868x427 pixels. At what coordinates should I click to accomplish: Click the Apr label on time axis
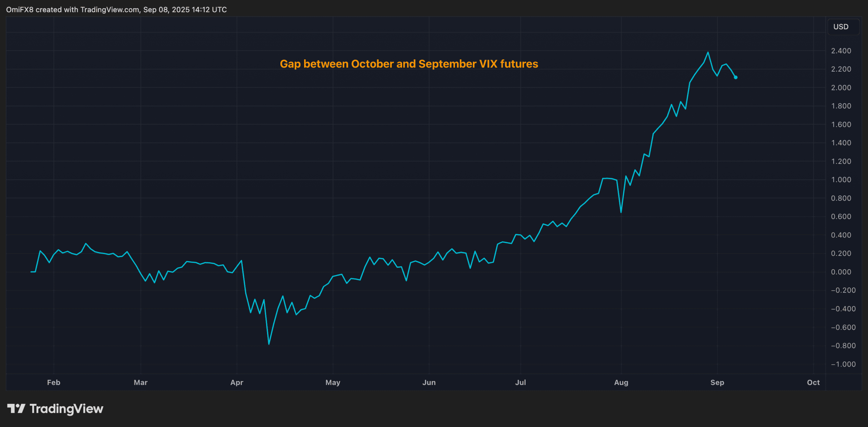[x=237, y=383]
